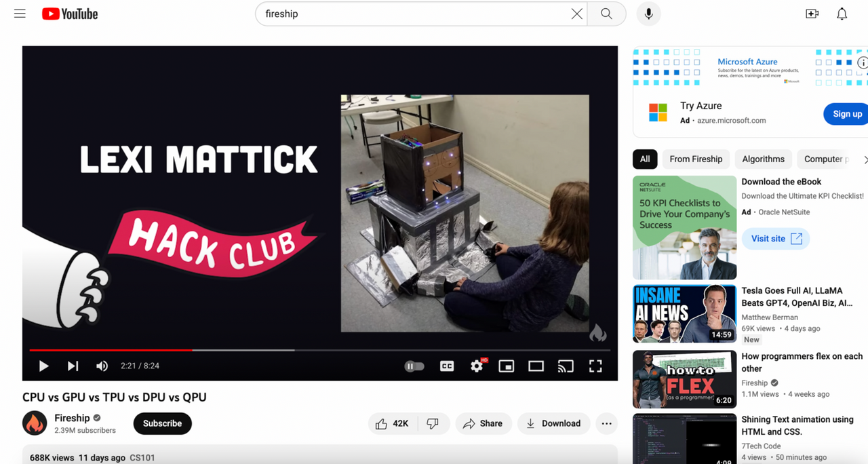Like the video (42K)
The width and height of the screenshot is (868, 464).
point(393,423)
